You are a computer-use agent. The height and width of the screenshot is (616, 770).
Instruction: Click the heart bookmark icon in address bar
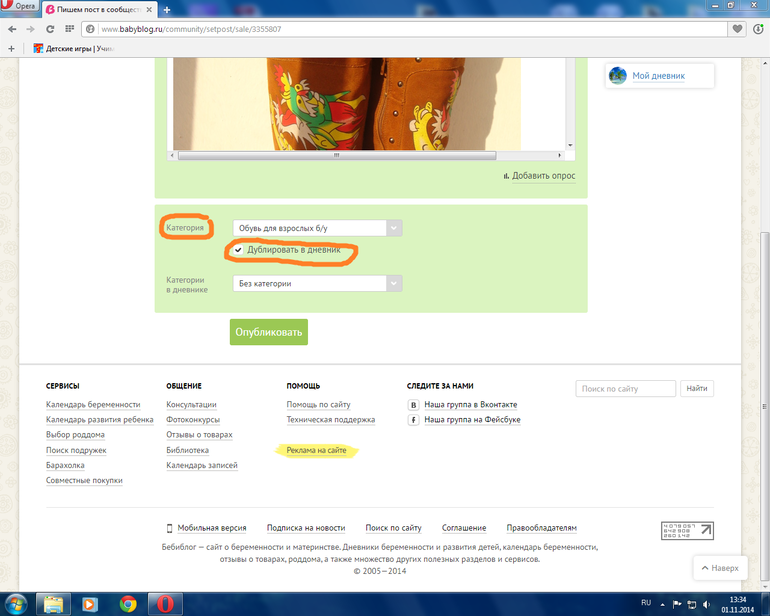[737, 29]
